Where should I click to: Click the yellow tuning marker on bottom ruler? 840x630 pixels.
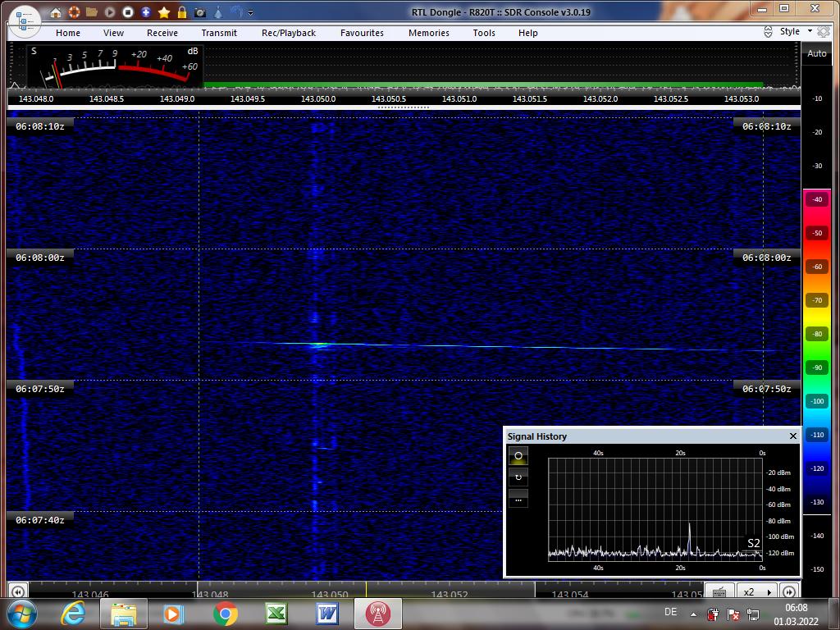pos(367,589)
